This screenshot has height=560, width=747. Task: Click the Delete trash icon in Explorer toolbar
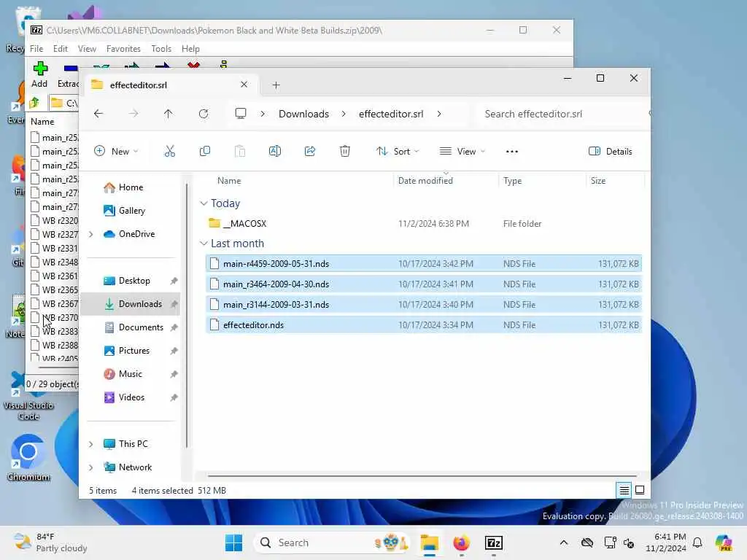coord(345,152)
